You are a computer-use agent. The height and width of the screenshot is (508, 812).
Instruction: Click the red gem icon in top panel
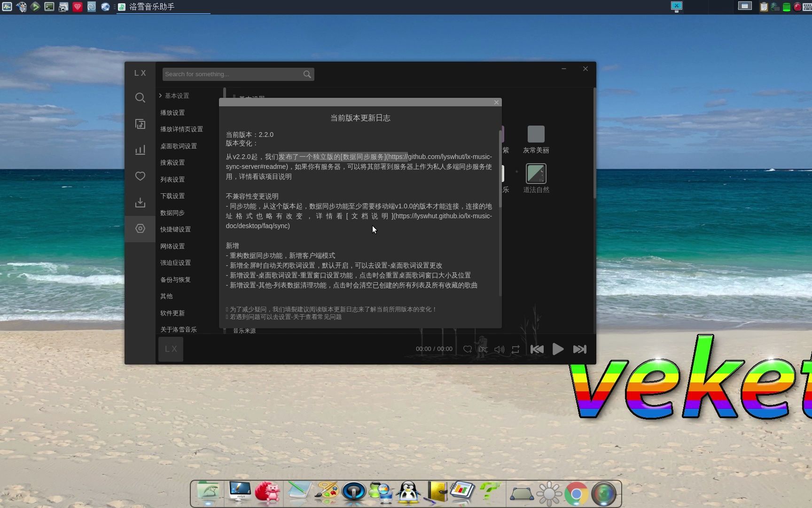pos(78,7)
